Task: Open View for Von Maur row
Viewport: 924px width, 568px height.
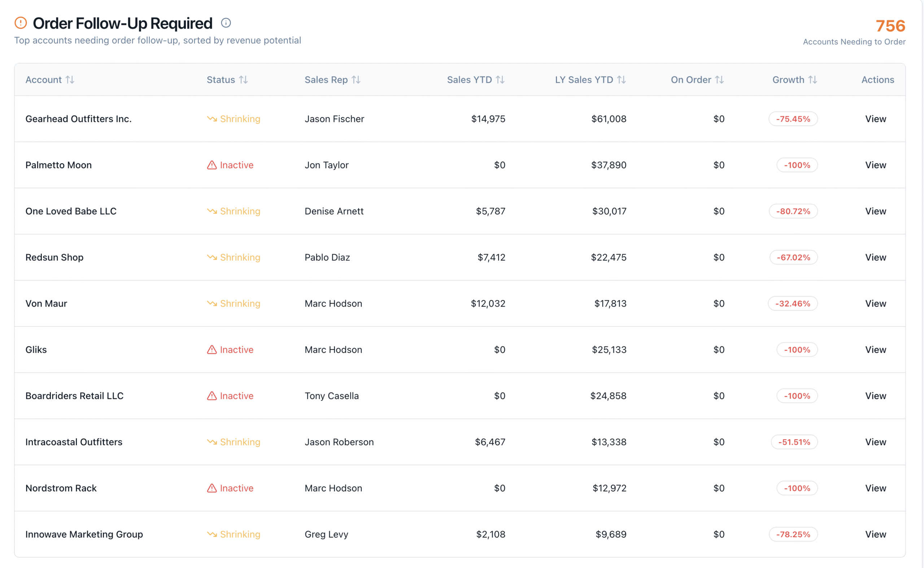Action: pyautogui.click(x=875, y=304)
